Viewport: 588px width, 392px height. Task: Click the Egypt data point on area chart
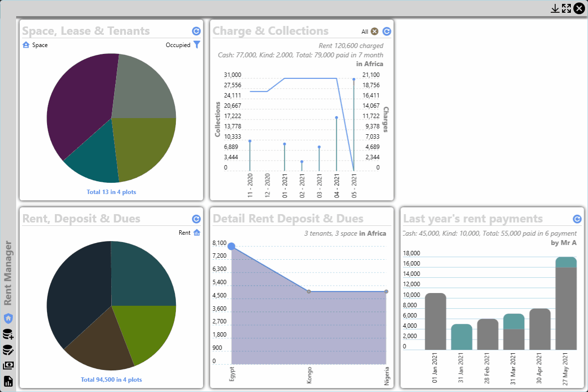[x=231, y=246]
